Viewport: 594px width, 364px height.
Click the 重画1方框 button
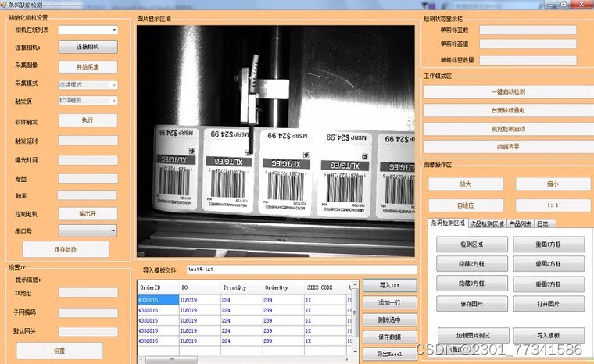549,244
